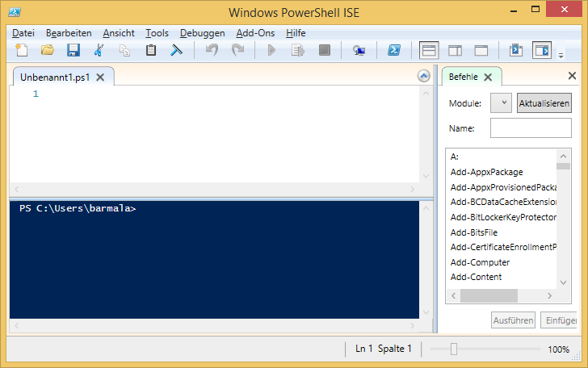The image size is (588, 368).
Task: Run selection icon in toolbar
Action: click(298, 50)
